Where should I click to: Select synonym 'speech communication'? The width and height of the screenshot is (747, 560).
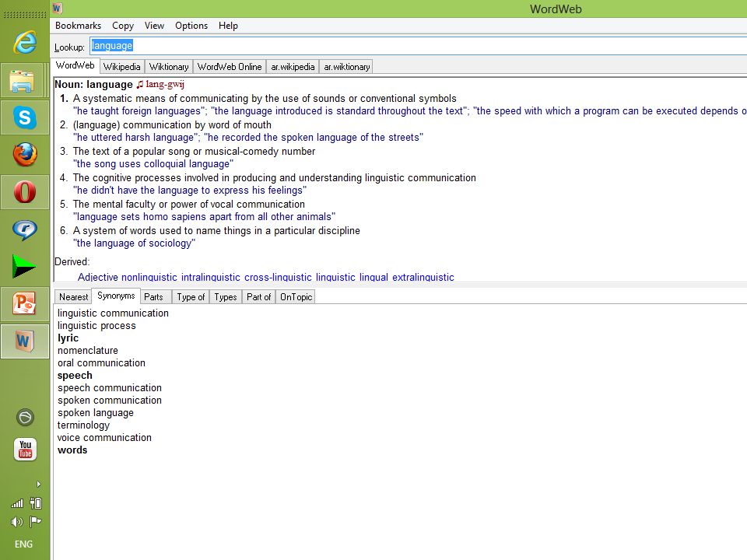(110, 387)
